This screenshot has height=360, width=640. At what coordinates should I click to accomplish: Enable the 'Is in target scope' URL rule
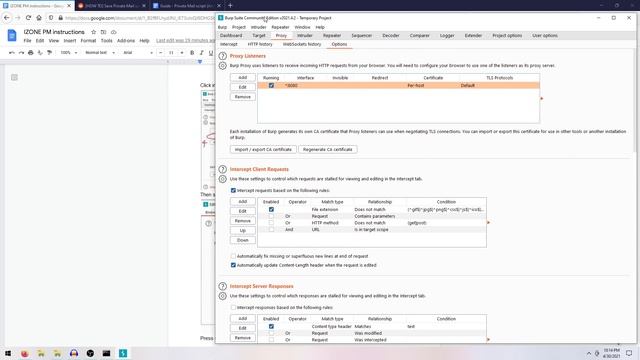click(271, 230)
